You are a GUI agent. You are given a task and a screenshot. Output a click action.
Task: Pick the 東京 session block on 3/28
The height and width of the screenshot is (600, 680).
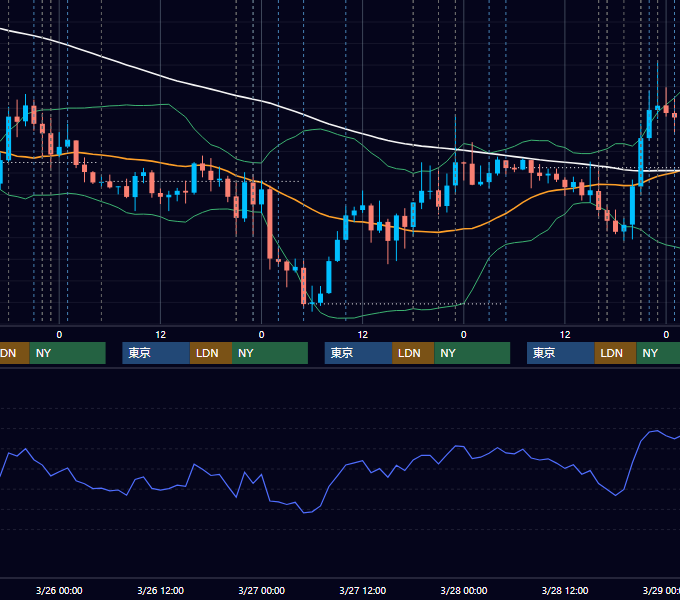[561, 353]
